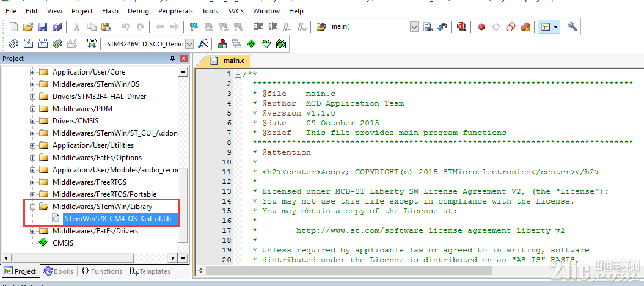
Task: Expand Application/User/Core folder
Action: 33,72
